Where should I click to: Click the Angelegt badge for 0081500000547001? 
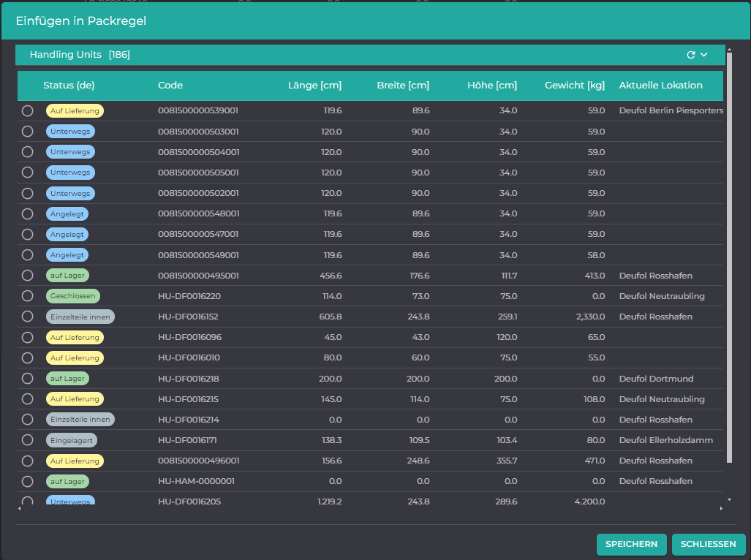tap(67, 235)
